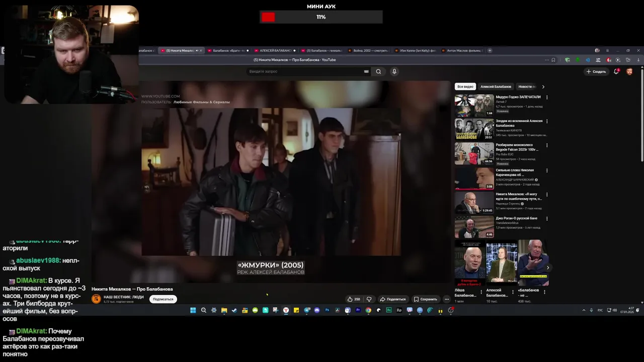Screen dimensions: 644x362
Task: Open options for 'Мадуро Годжо ЗАПЕЧАТАЛИ' video
Action: [x=547, y=98]
